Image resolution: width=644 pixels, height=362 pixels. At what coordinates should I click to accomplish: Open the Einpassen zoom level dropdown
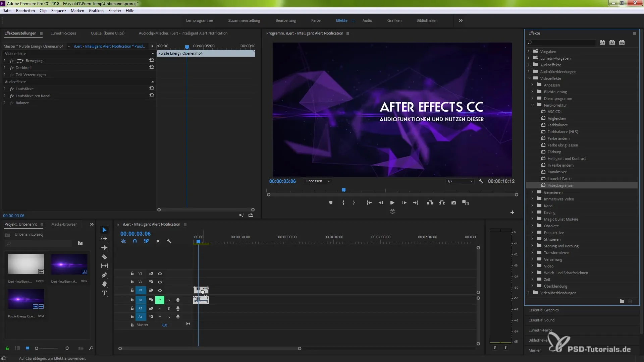pyautogui.click(x=318, y=181)
